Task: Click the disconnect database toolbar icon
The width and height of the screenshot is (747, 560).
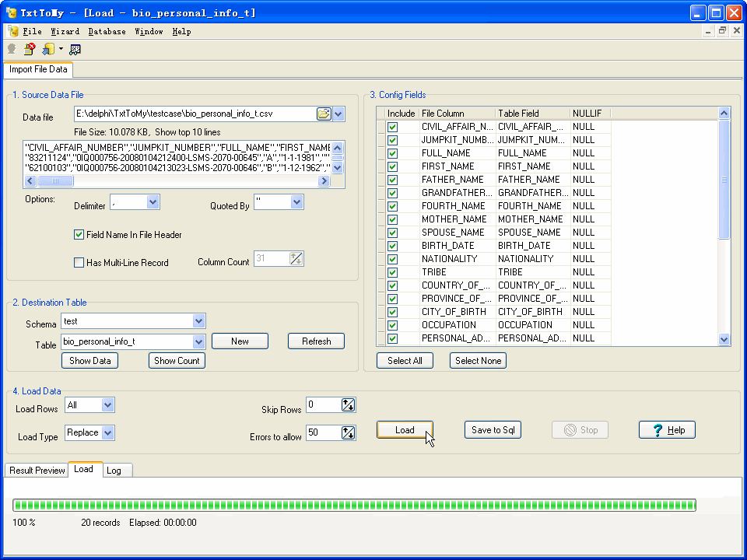Action: [x=29, y=49]
